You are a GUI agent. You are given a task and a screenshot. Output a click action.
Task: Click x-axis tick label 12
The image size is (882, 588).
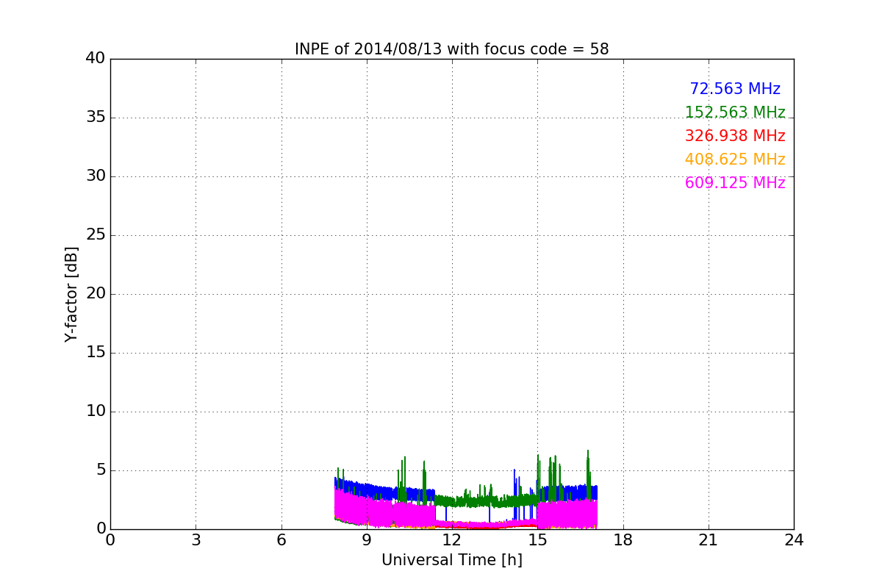point(452,540)
